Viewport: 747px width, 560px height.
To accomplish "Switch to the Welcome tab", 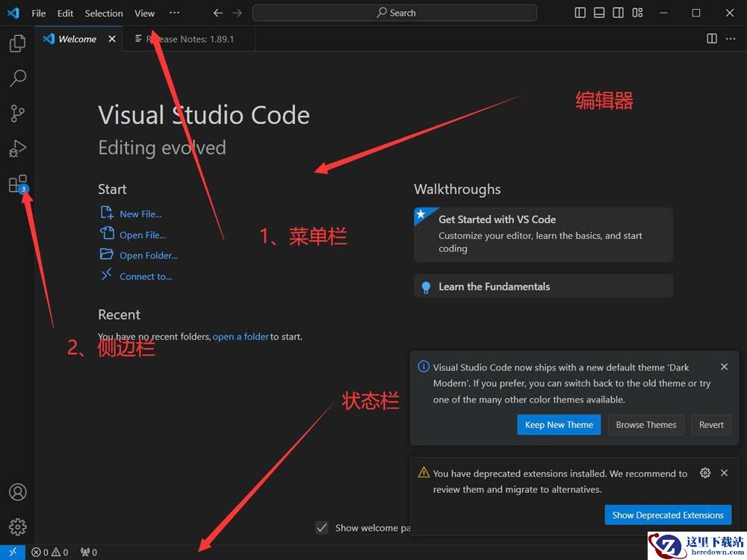I will tap(79, 39).
